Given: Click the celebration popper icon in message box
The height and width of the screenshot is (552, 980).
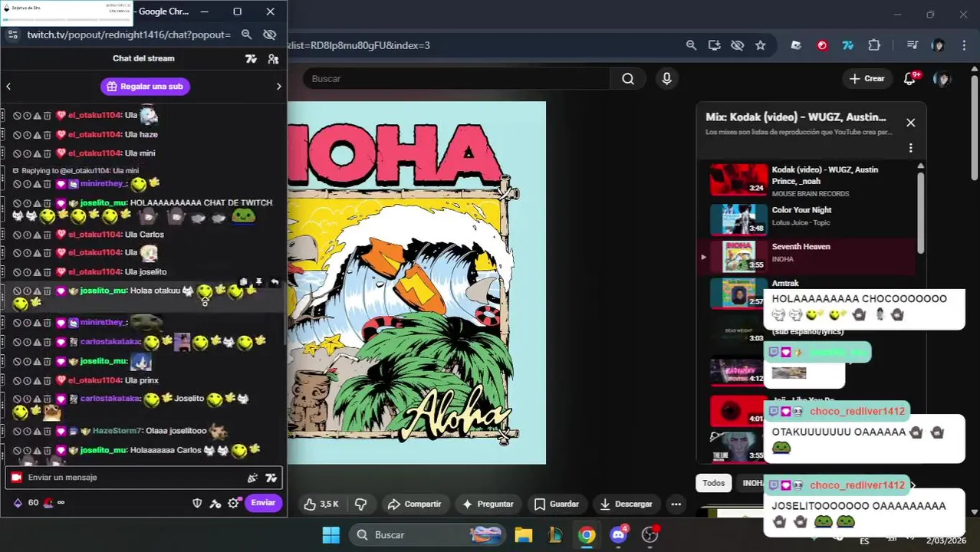Looking at the screenshot, I should pyautogui.click(x=252, y=478).
